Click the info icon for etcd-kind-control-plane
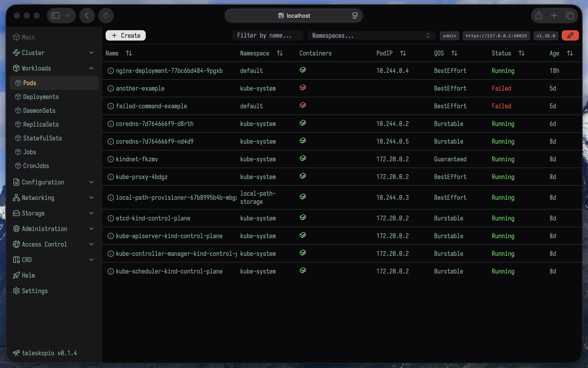Image resolution: width=588 pixels, height=368 pixels. [x=111, y=218]
